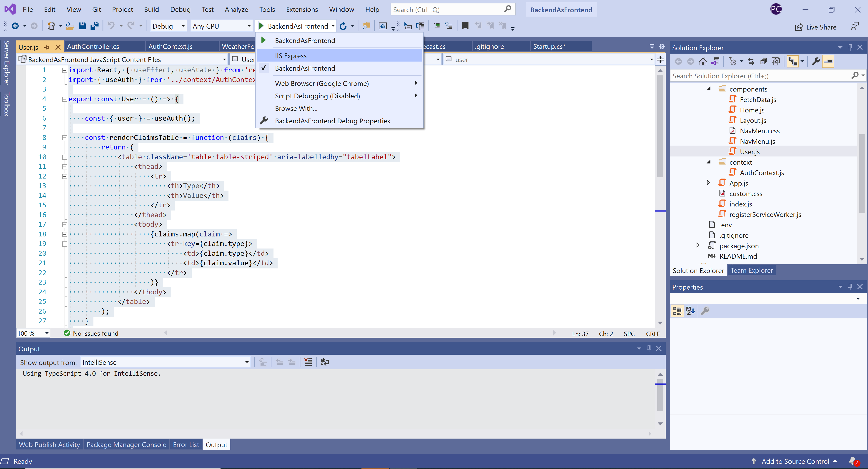Toggle word wrap in the Output pane
This screenshot has height=469, width=868.
click(325, 362)
